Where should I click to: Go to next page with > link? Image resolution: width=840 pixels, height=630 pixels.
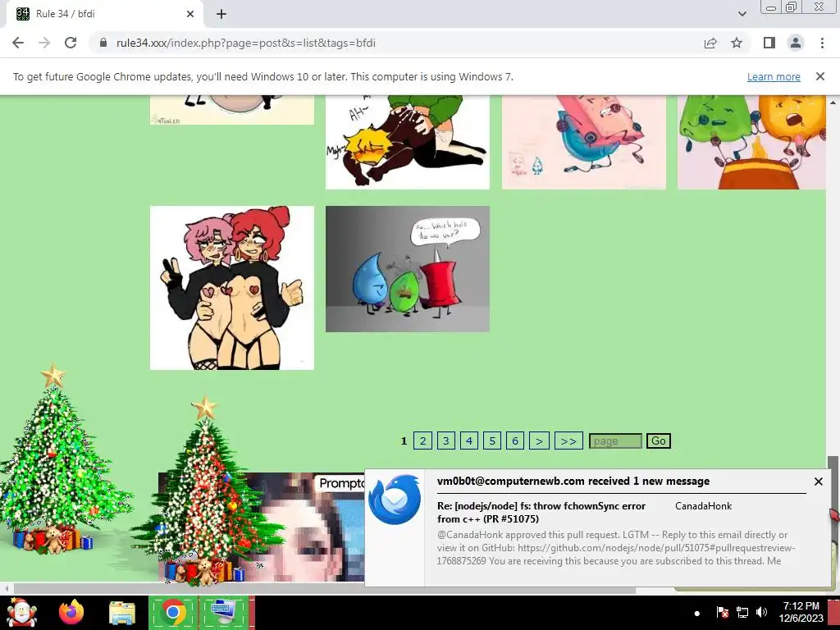tap(539, 441)
